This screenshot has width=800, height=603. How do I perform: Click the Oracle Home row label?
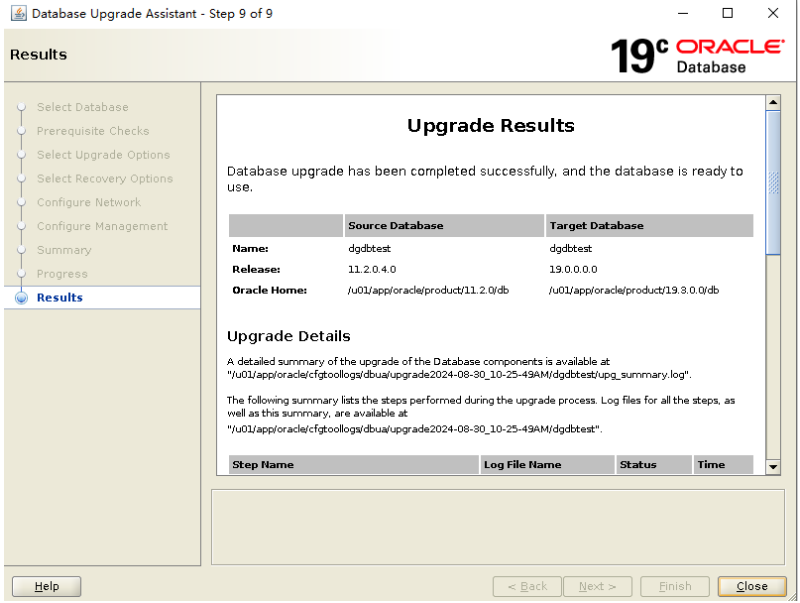point(269,290)
